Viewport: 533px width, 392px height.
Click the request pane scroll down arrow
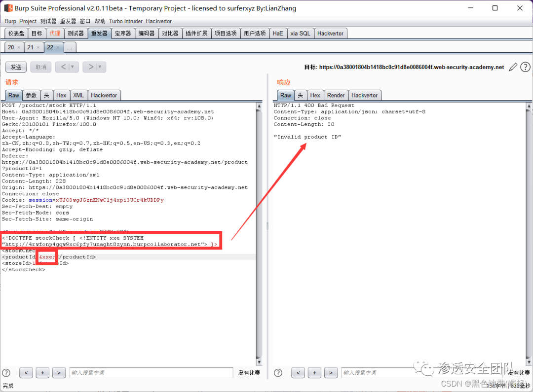click(259, 362)
